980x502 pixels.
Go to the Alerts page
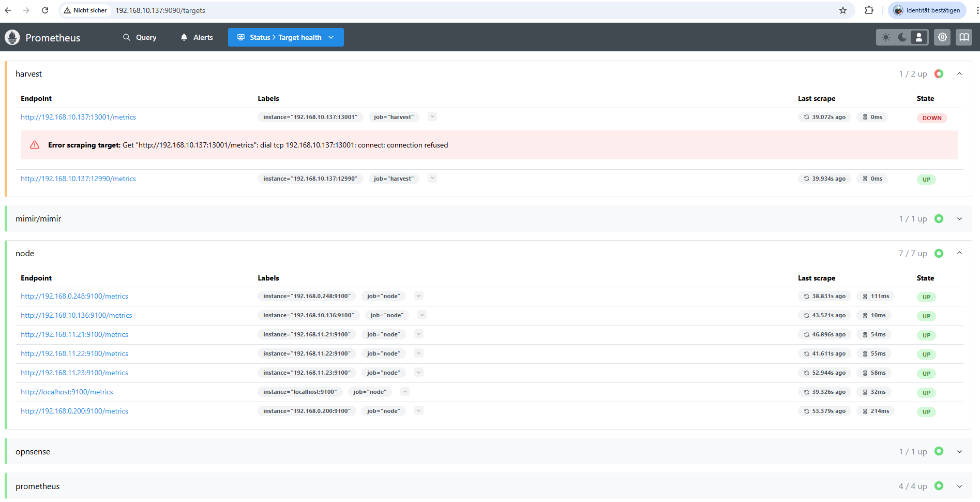click(197, 37)
